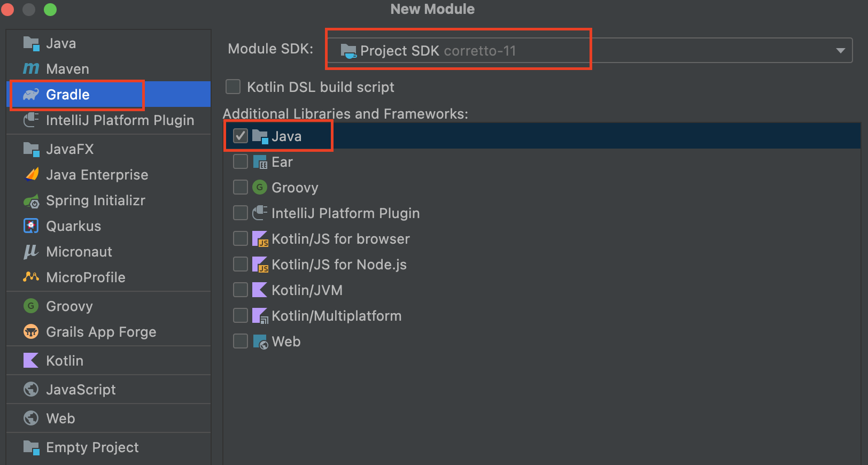Check IntelliJ Platform Plugin framework checkbox

[241, 213]
